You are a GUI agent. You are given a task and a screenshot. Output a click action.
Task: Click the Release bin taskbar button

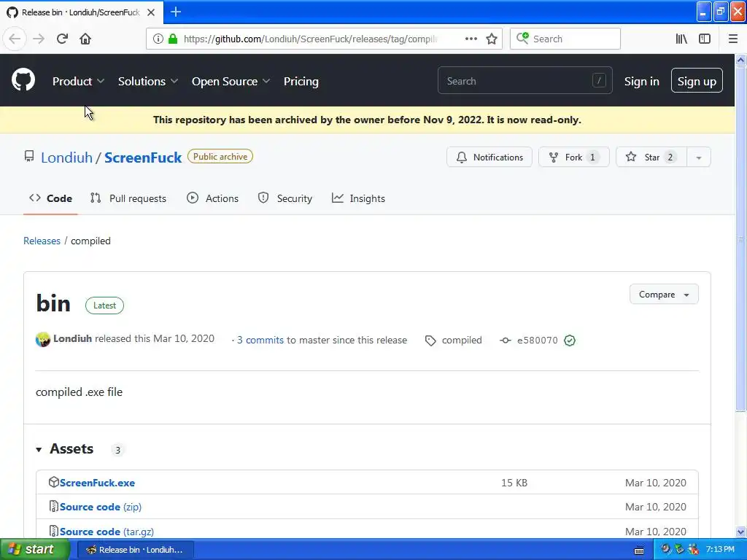(135, 550)
